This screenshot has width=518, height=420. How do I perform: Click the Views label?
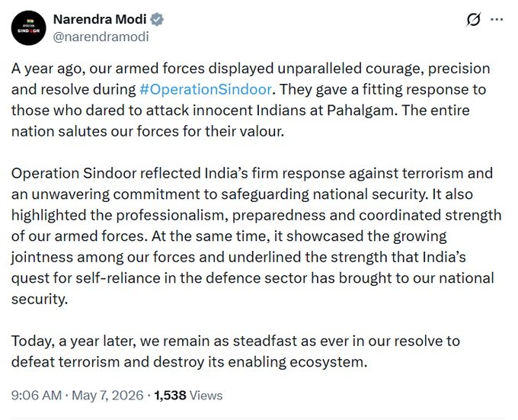coord(206,395)
